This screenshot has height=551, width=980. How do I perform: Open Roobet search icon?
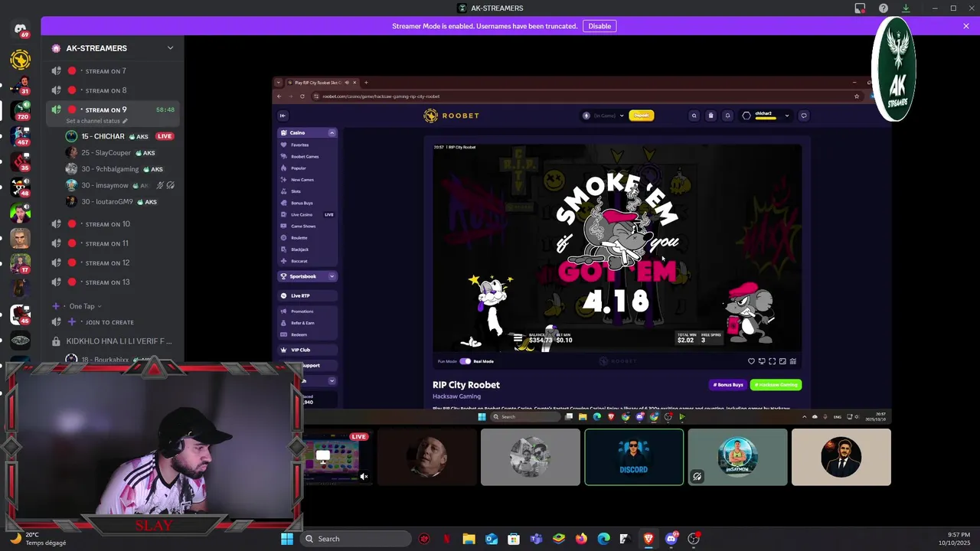tap(694, 116)
